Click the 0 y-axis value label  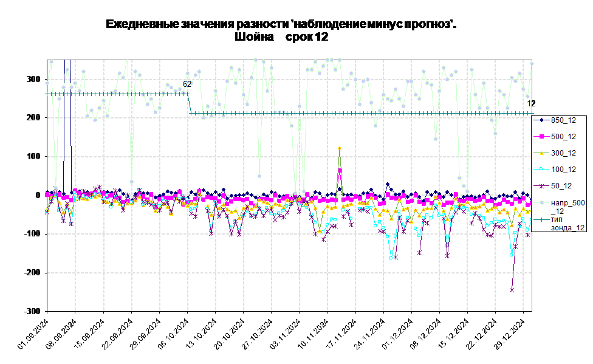click(x=38, y=195)
